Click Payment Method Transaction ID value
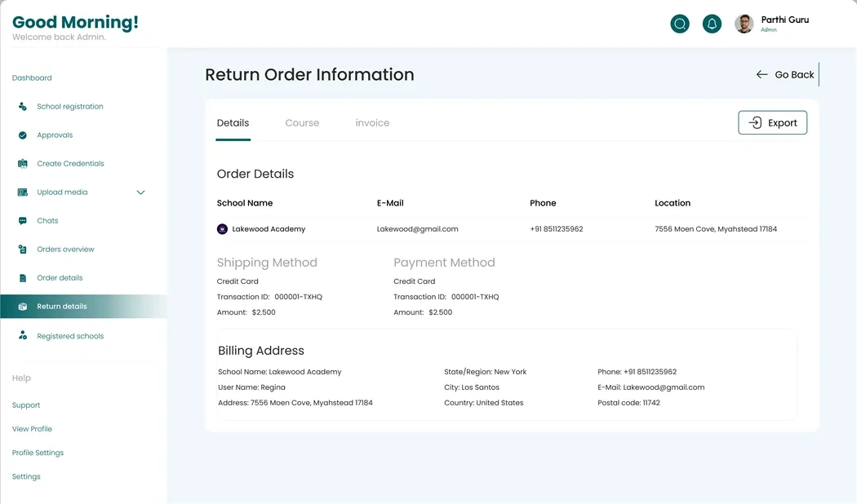 coord(475,297)
